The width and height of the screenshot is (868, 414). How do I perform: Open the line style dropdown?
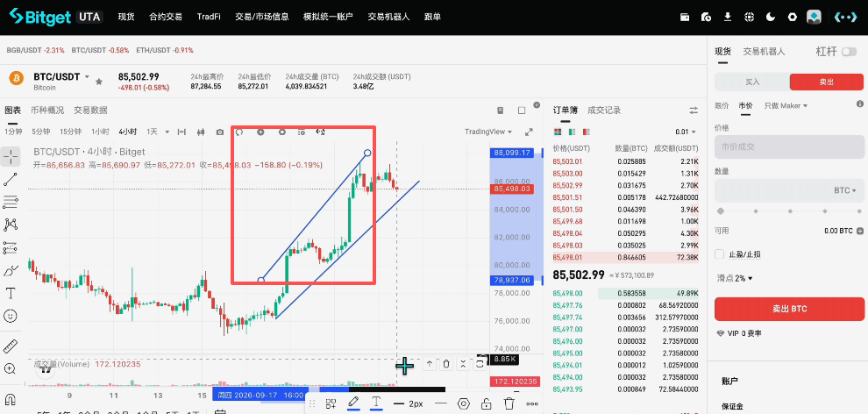click(x=441, y=403)
